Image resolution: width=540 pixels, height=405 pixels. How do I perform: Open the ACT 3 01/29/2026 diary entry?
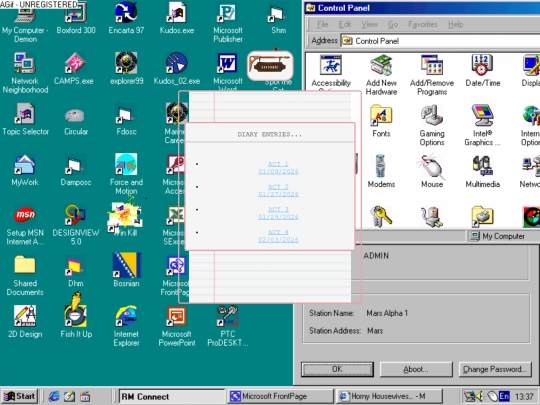(x=278, y=213)
